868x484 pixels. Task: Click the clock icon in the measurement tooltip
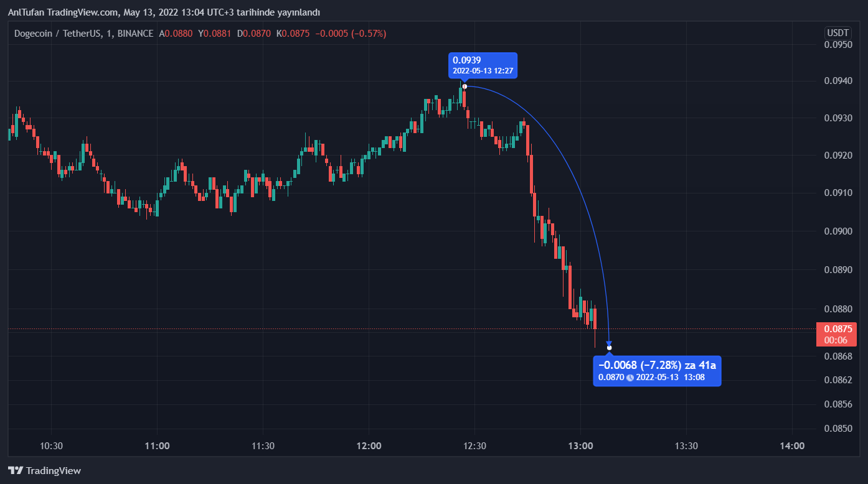click(630, 377)
